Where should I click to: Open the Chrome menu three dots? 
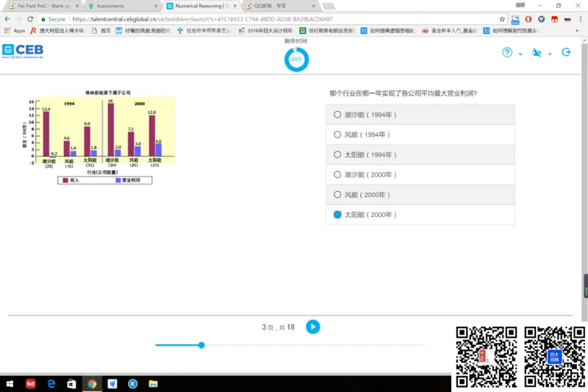point(581,19)
